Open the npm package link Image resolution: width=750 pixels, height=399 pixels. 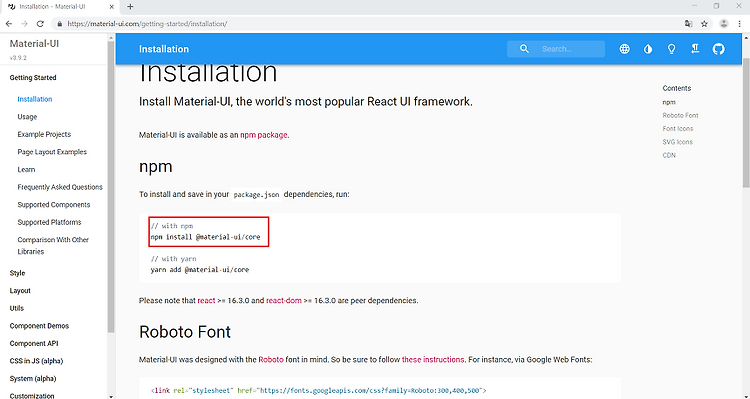tap(264, 135)
